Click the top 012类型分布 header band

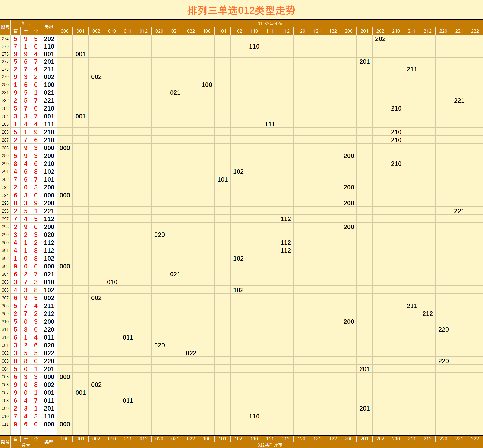click(270, 23)
